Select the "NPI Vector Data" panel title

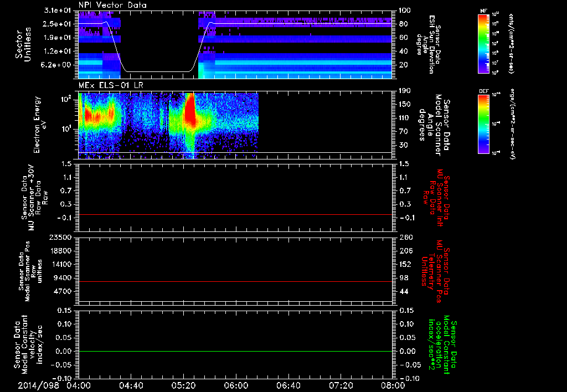[112, 5]
